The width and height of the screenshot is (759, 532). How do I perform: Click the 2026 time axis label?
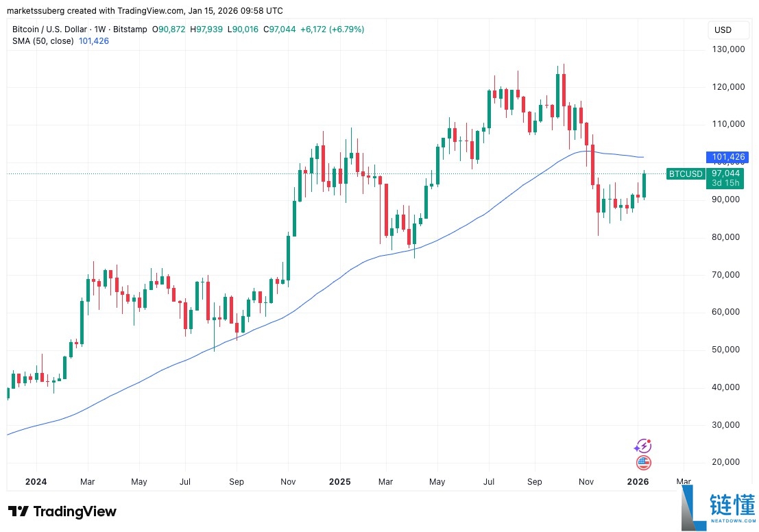638,482
